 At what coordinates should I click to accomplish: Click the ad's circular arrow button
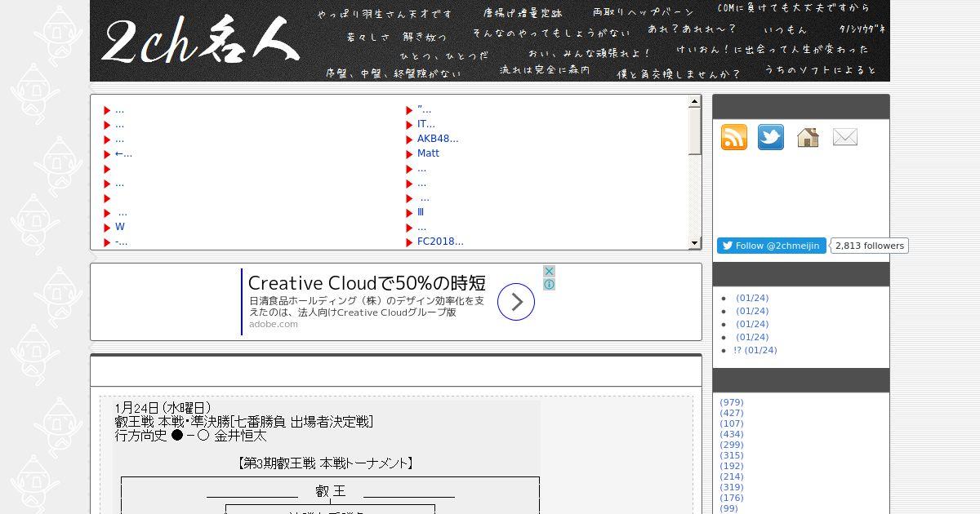pos(516,302)
